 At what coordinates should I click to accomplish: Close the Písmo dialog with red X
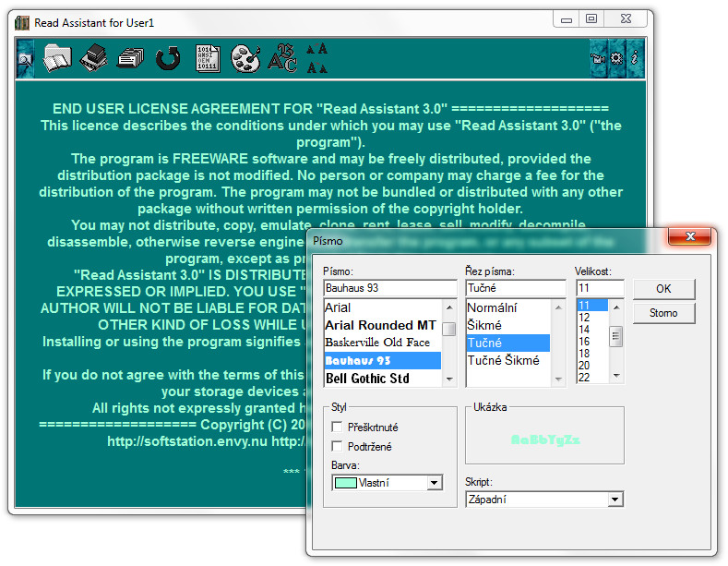click(x=689, y=236)
